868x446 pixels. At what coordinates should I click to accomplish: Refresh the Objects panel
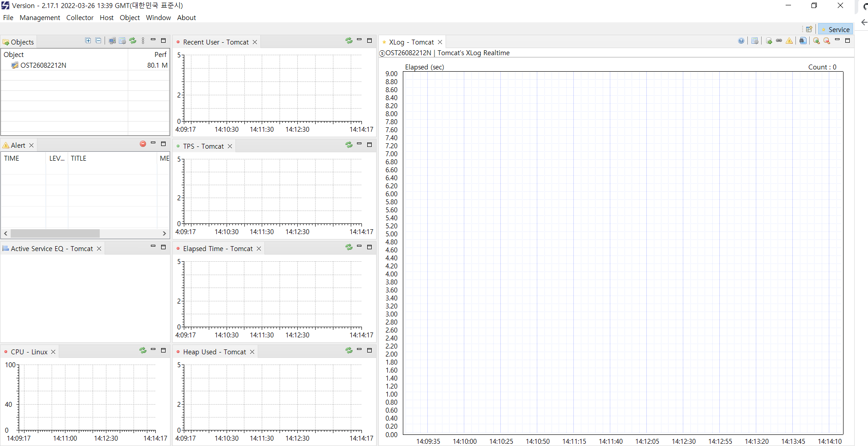click(x=133, y=41)
